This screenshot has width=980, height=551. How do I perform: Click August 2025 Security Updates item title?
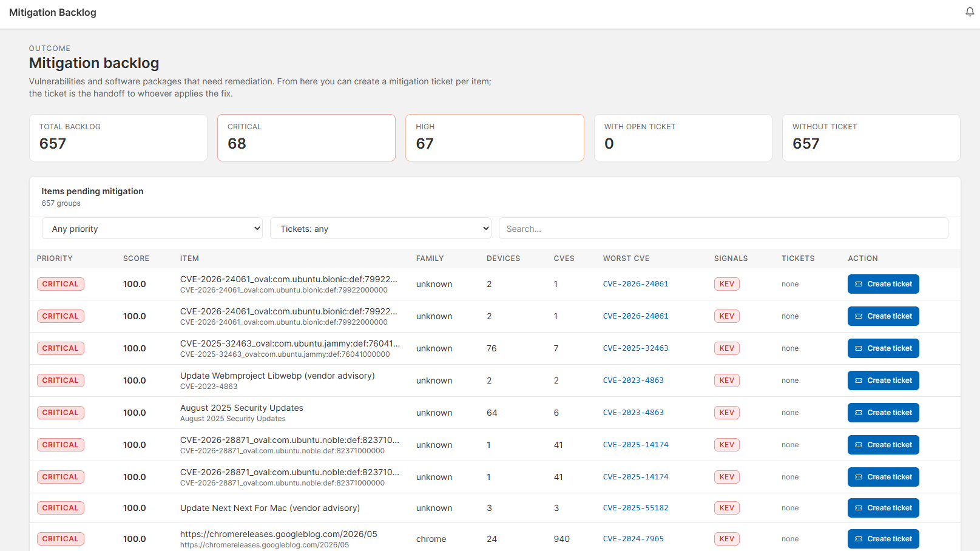coord(242,408)
